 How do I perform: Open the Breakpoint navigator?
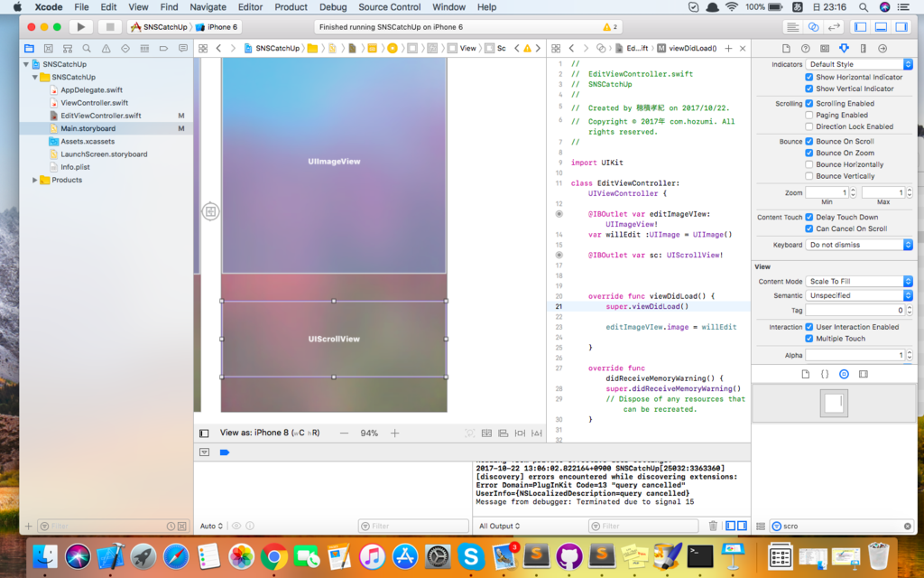(164, 49)
